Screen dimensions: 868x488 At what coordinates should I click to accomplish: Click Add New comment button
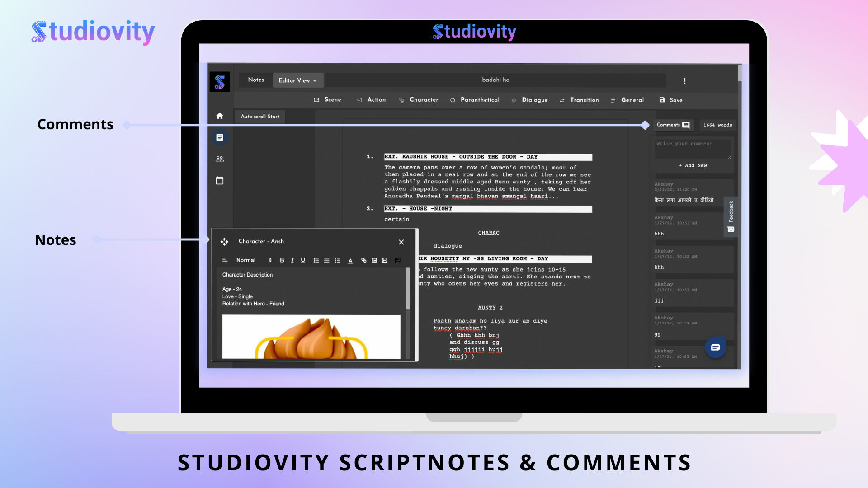click(x=693, y=165)
